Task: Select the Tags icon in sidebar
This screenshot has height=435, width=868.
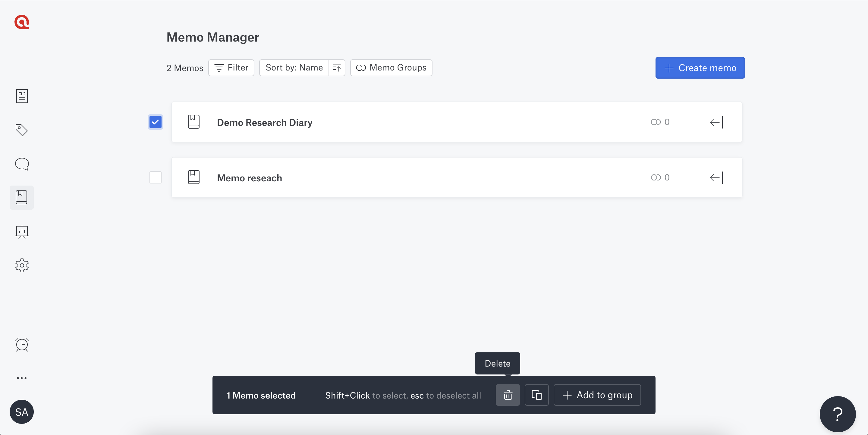Action: tap(22, 130)
